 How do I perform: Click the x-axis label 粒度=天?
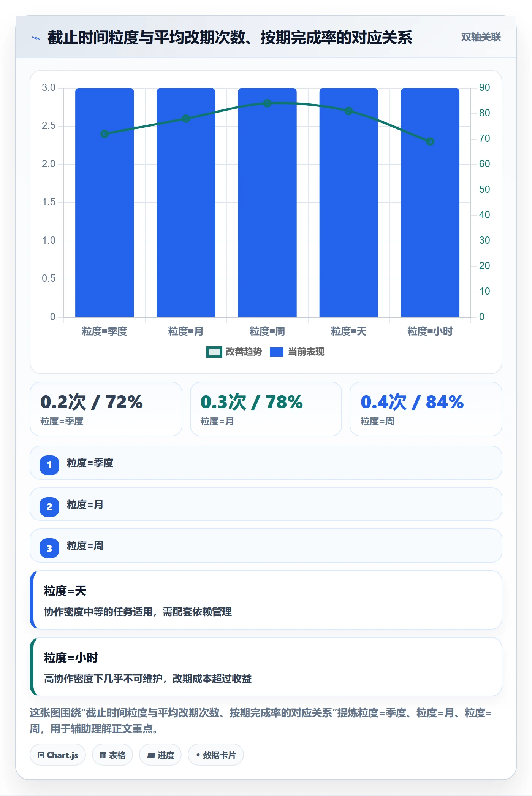349,331
